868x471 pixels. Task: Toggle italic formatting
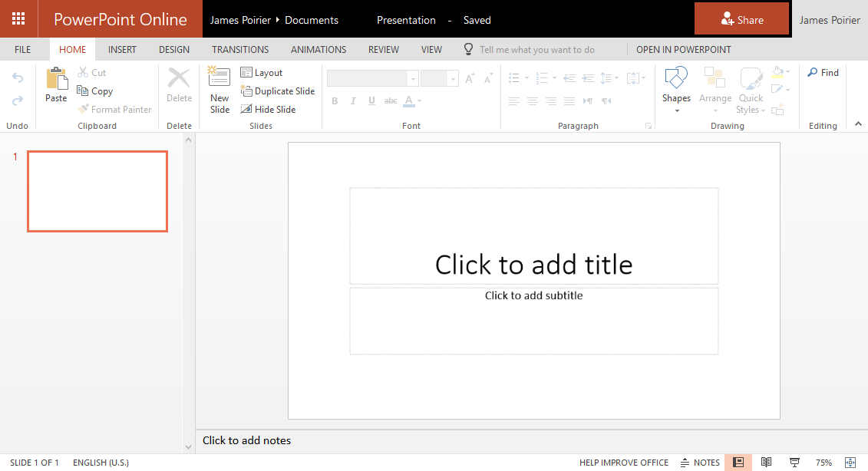point(353,100)
